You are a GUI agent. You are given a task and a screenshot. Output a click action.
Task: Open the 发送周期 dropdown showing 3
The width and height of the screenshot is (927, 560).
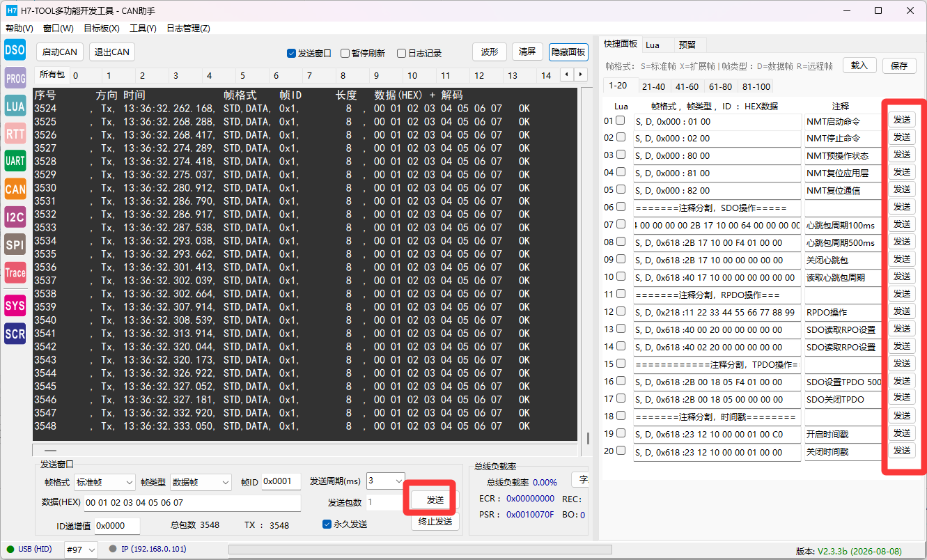pos(385,481)
